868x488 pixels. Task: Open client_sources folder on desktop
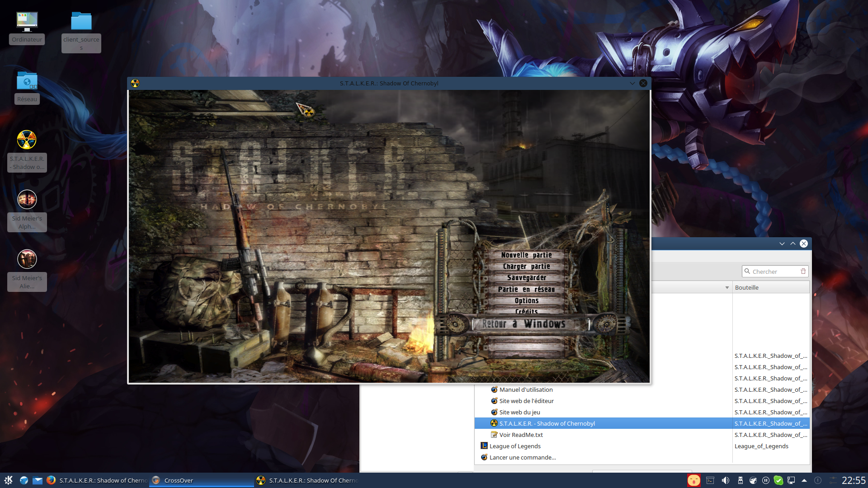pyautogui.click(x=81, y=22)
